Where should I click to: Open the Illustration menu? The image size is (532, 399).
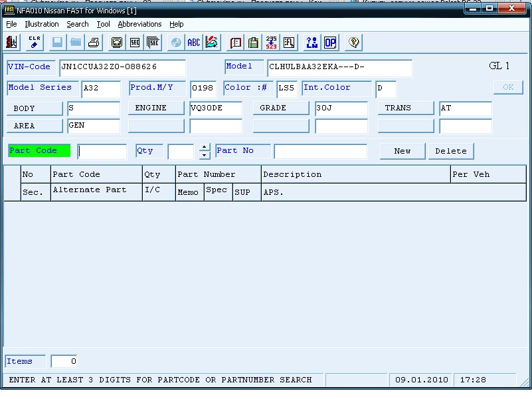pyautogui.click(x=42, y=24)
